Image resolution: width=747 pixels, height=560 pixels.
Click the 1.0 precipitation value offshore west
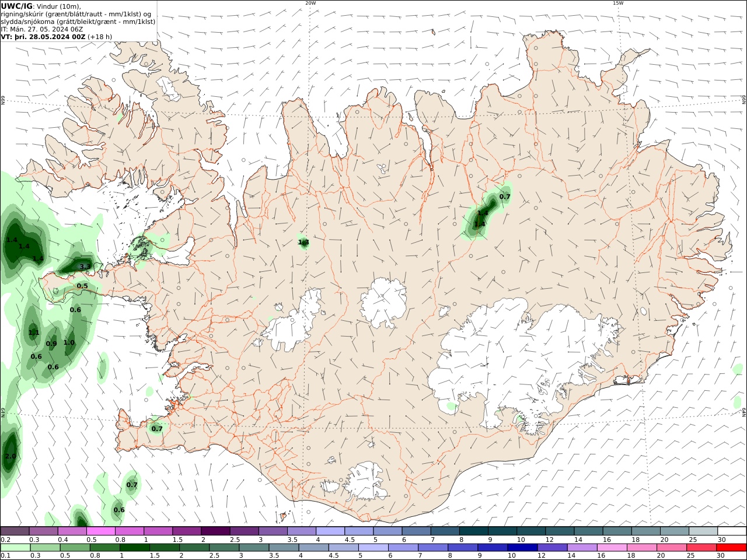[69, 342]
